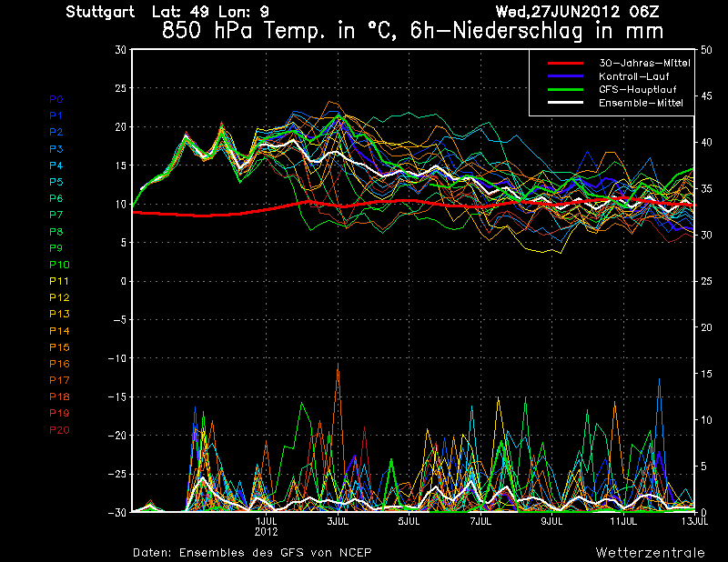Click the P13 ensemble member label
The width and height of the screenshot is (728, 562).
tap(59, 314)
